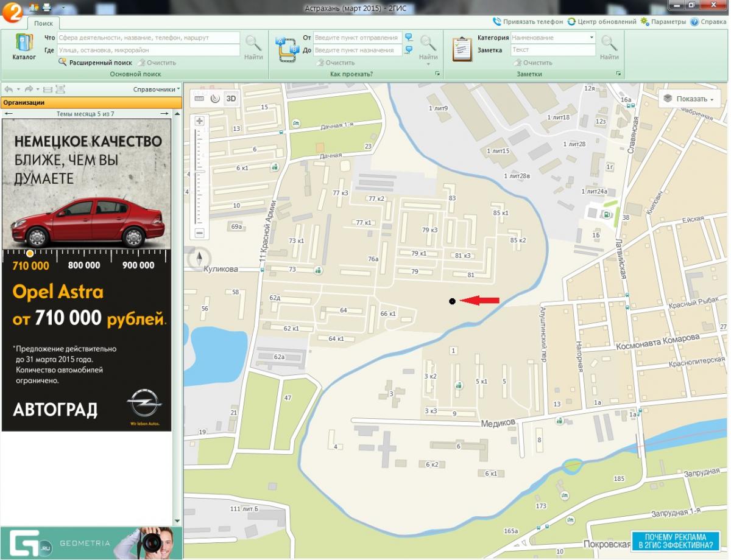
Task: Click the directory panel scroll down arrow
Action: 178,522
